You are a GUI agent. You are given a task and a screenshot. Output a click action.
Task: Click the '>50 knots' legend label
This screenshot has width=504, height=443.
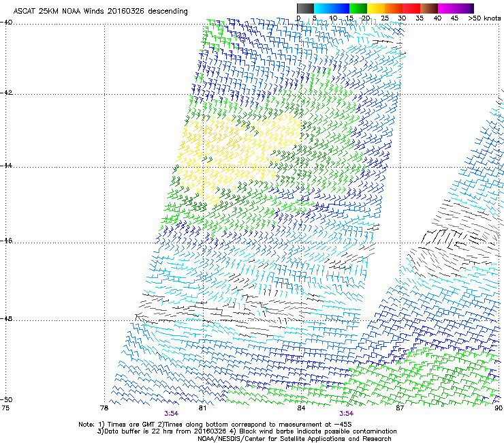(x=484, y=18)
